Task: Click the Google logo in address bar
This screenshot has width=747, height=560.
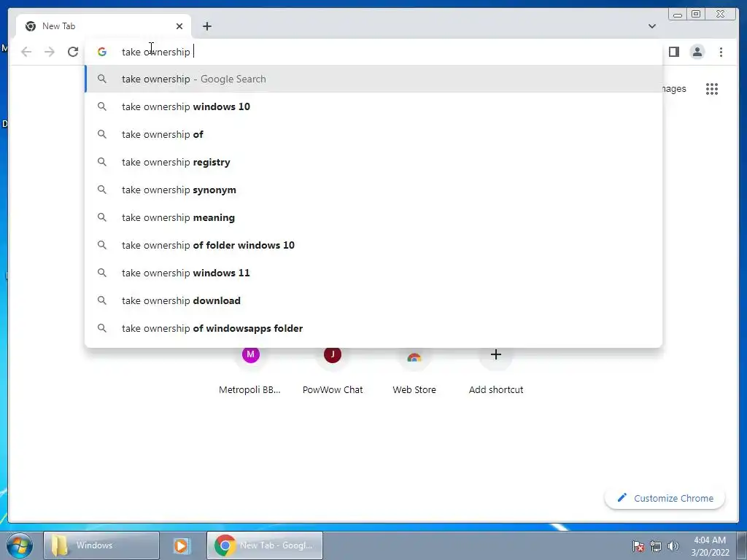Action: click(102, 52)
